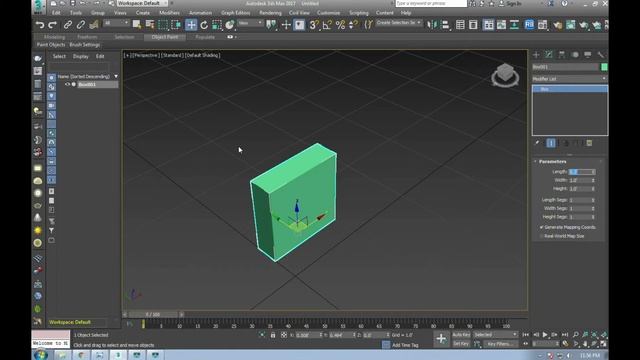This screenshot has width=640, height=360.
Task: Open the Create Selection Set dropdown
Action: tap(399, 23)
